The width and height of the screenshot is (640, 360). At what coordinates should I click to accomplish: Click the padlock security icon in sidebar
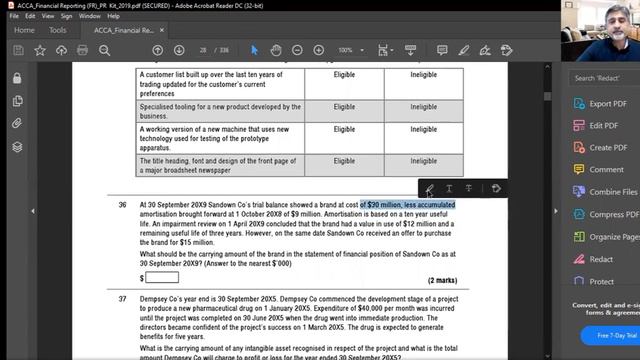tap(17, 78)
